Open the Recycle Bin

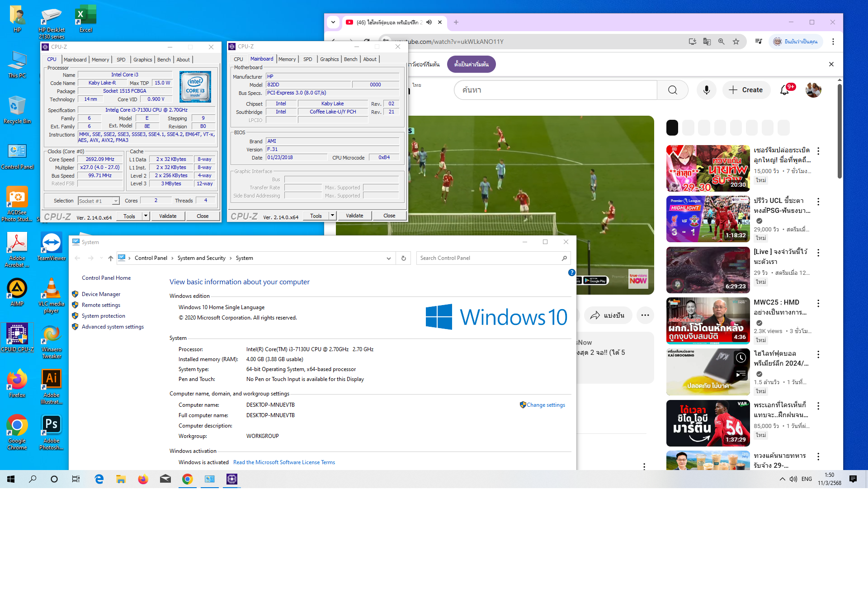click(x=17, y=109)
